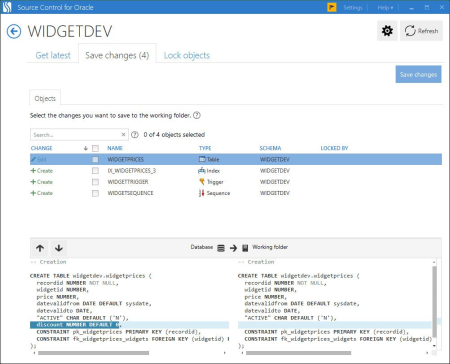Click the vertical scrollbar of the diff pane
This screenshot has width=450, height=364.
(434, 302)
